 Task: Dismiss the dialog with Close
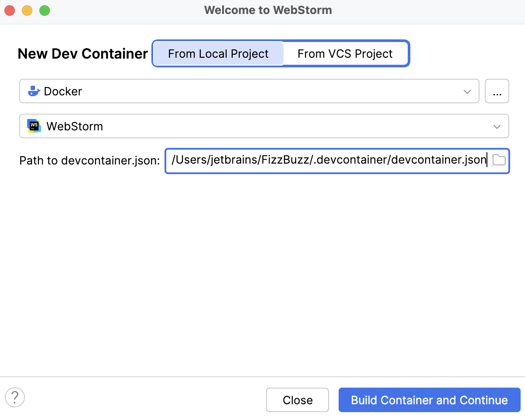(297, 399)
